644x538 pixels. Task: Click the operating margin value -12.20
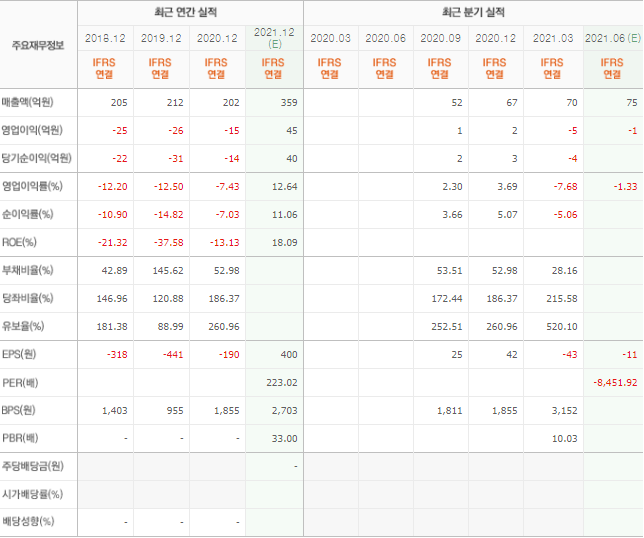pos(113,186)
